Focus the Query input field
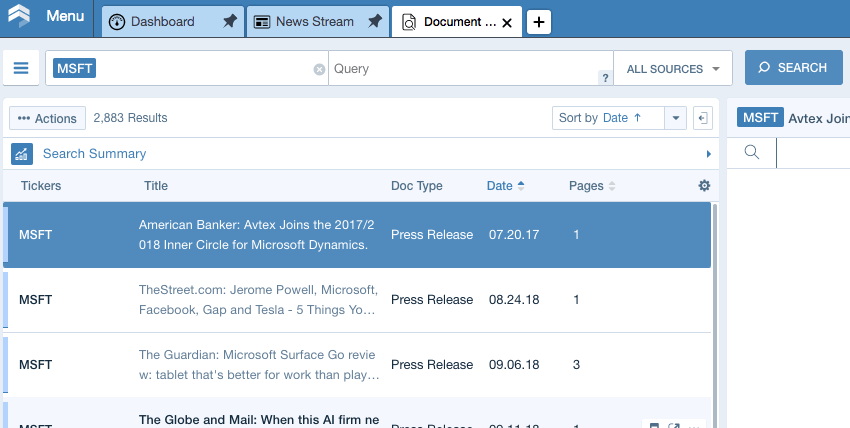850x428 pixels. click(x=471, y=68)
